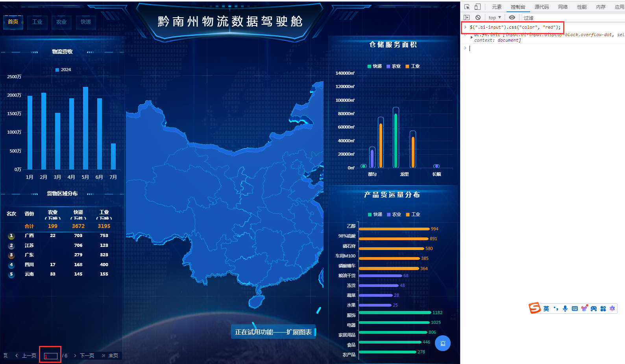Click the Hainan island on the map

[x=256, y=301]
